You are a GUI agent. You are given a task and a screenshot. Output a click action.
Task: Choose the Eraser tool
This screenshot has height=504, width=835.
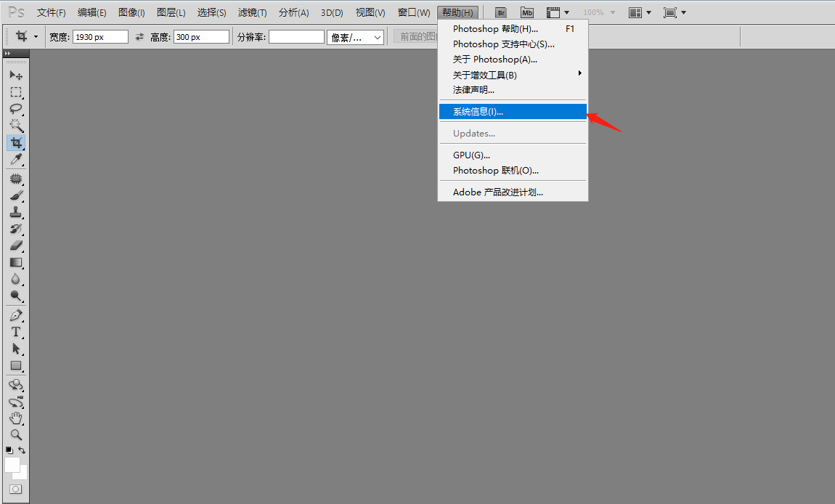coord(16,245)
